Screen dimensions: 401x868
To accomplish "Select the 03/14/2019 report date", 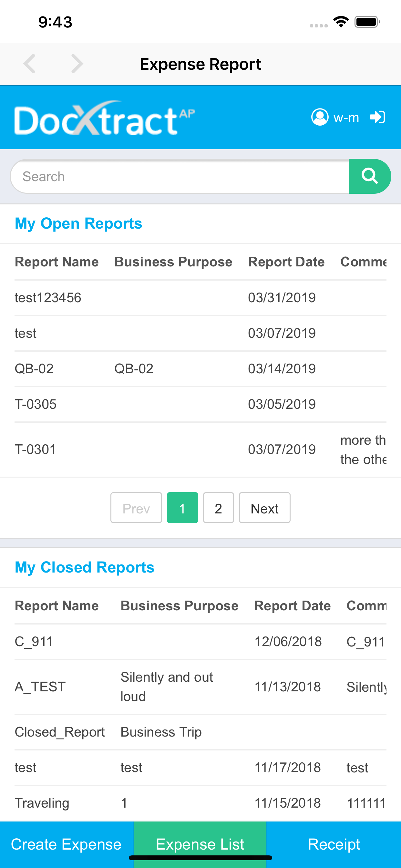I will [x=282, y=369].
